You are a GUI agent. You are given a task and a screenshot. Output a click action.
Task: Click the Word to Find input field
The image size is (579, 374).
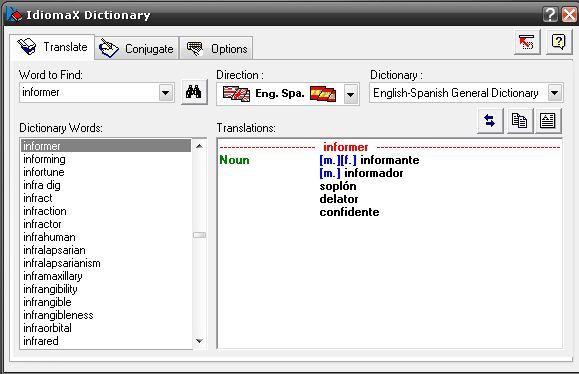click(x=89, y=92)
